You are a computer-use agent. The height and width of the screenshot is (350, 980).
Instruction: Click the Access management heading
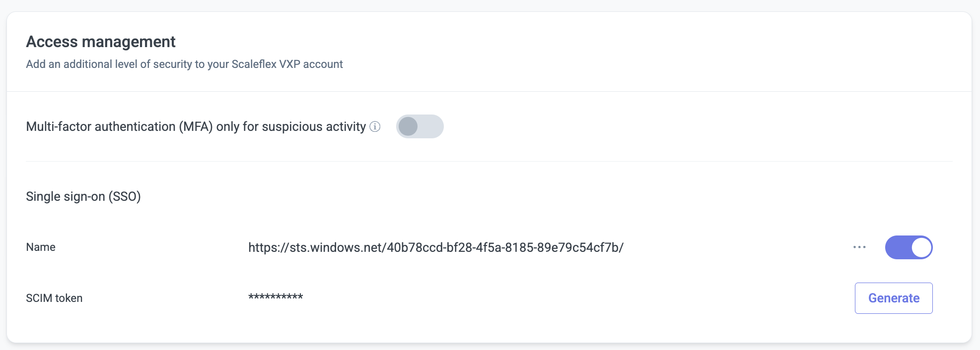101,42
